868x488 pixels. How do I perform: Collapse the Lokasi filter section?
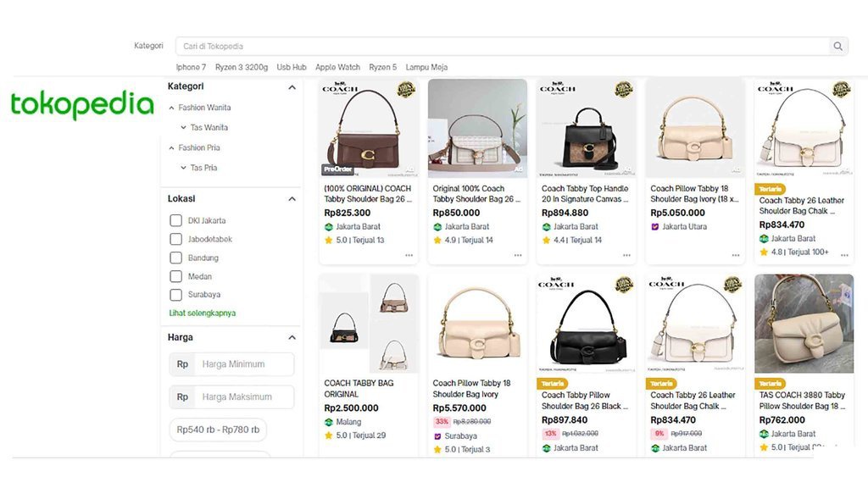(x=292, y=199)
